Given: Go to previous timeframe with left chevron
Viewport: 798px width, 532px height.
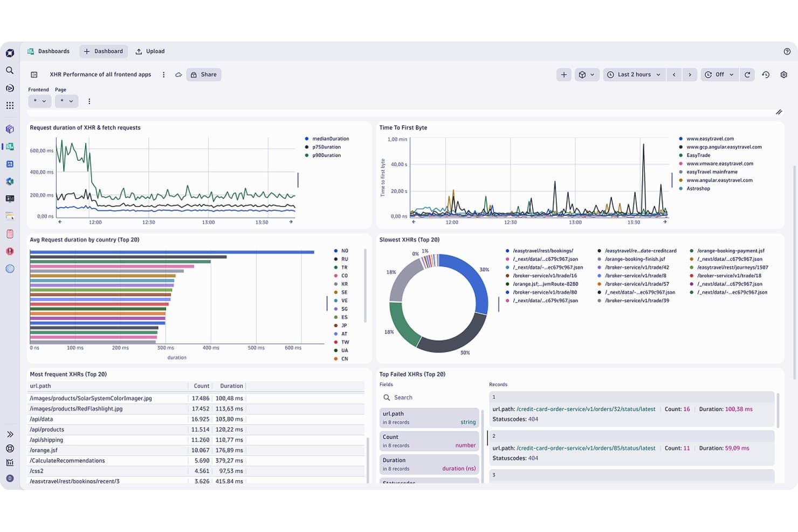Looking at the screenshot, I should [674, 74].
